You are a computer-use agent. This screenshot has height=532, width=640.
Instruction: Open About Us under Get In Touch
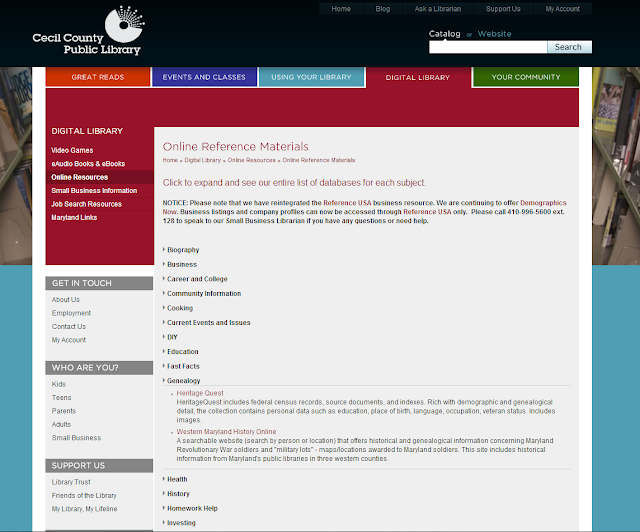[x=66, y=300]
